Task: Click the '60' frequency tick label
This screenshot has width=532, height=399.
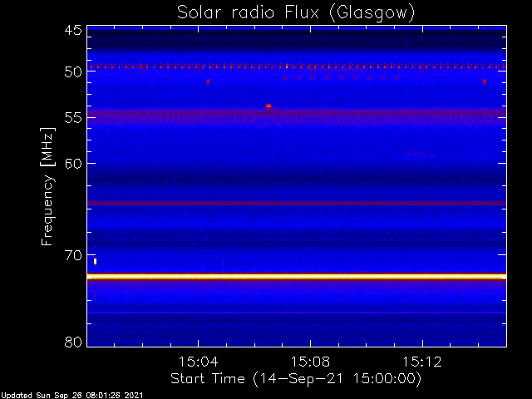Action: [x=73, y=163]
